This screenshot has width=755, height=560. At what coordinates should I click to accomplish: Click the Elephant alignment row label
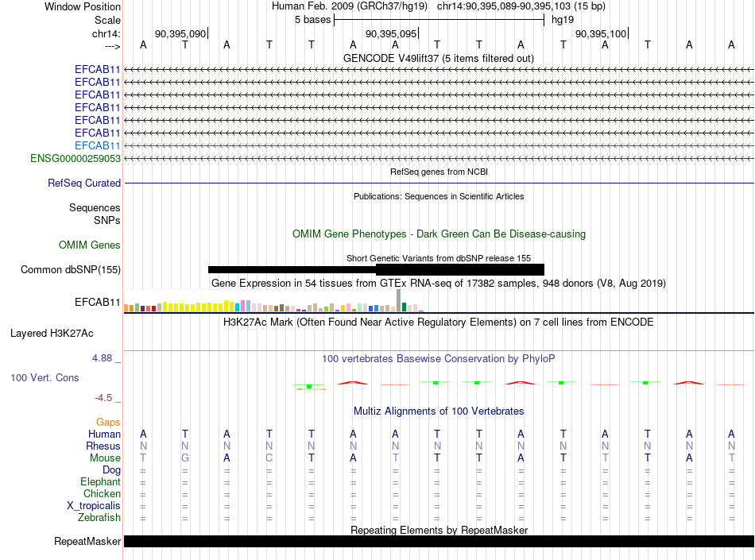point(100,482)
